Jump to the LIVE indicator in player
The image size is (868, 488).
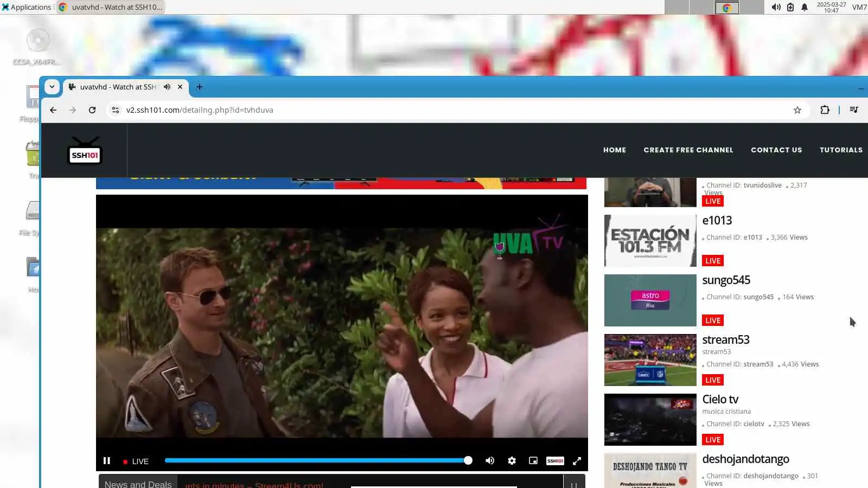coord(136,461)
